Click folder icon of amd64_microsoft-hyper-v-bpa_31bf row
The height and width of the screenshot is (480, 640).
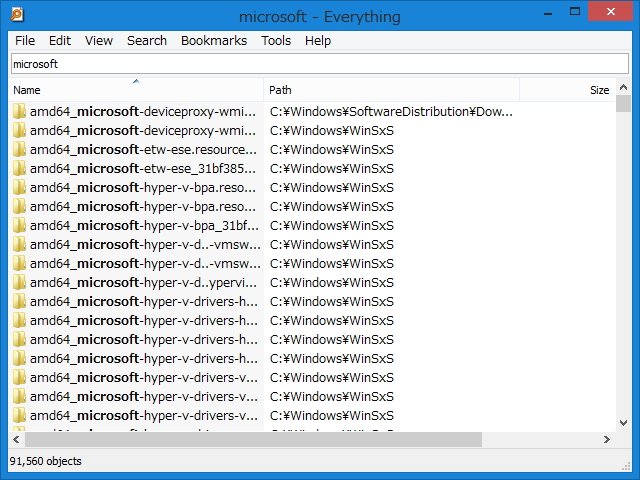pyautogui.click(x=19, y=225)
